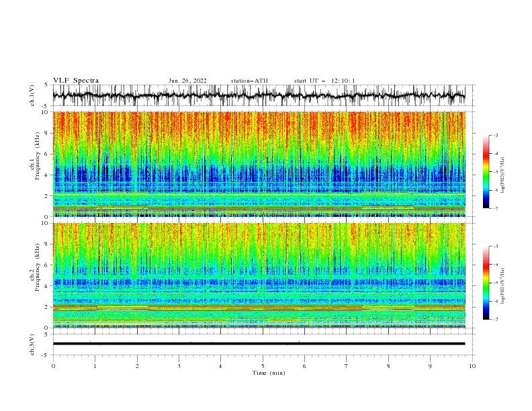
Task: Click the "-3" label on ch.1 color bar
Action: [x=495, y=135]
